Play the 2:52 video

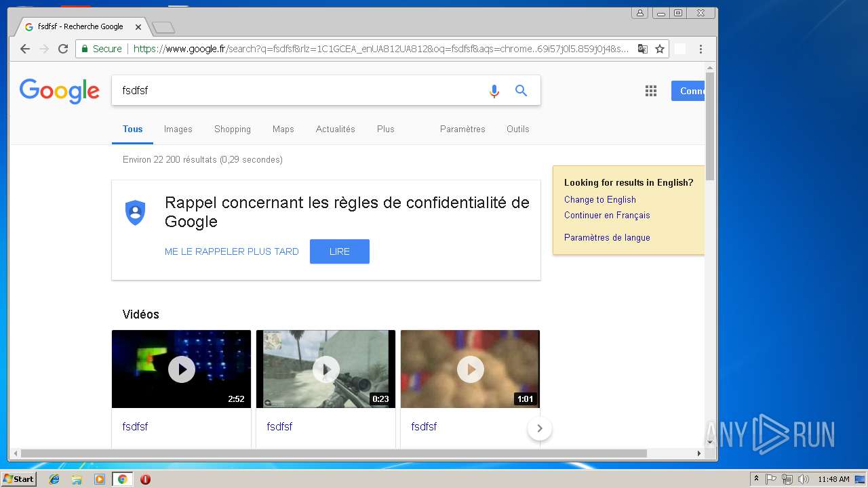(181, 369)
